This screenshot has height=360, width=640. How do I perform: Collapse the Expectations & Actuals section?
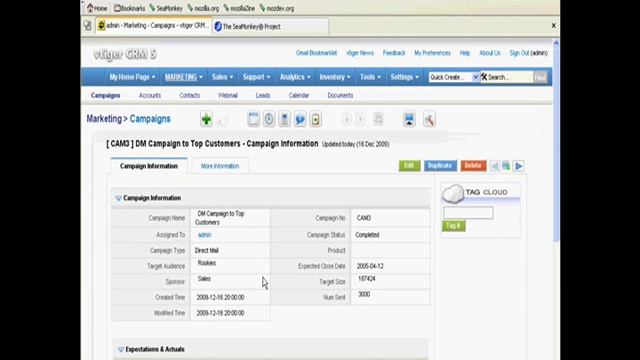coord(120,349)
